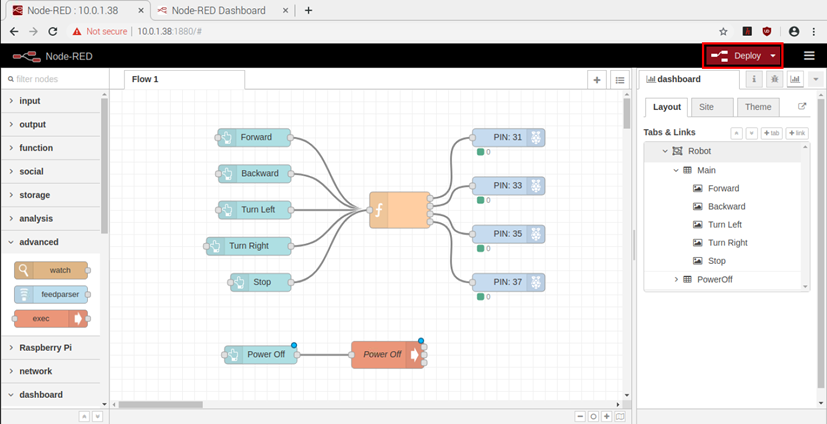Open the list of flows icon

click(620, 80)
